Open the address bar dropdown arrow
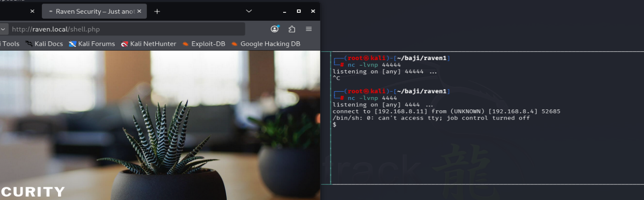 2,29
